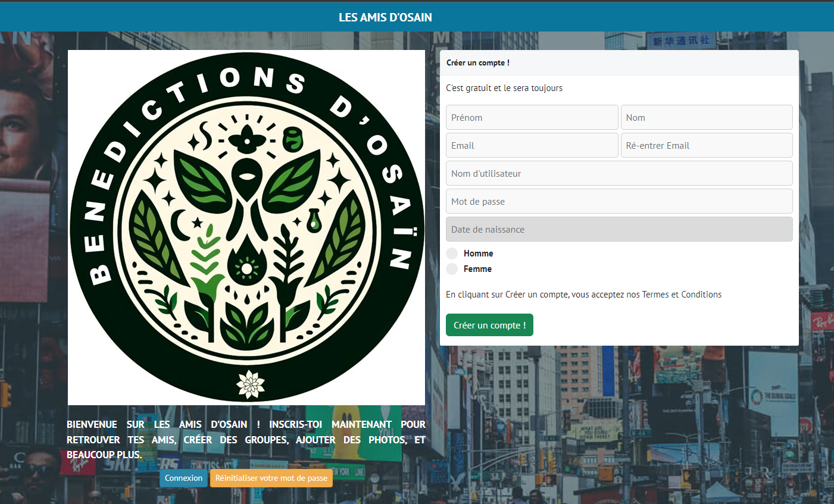Click the Créer un compte panel heading
834x504 pixels.
478,63
